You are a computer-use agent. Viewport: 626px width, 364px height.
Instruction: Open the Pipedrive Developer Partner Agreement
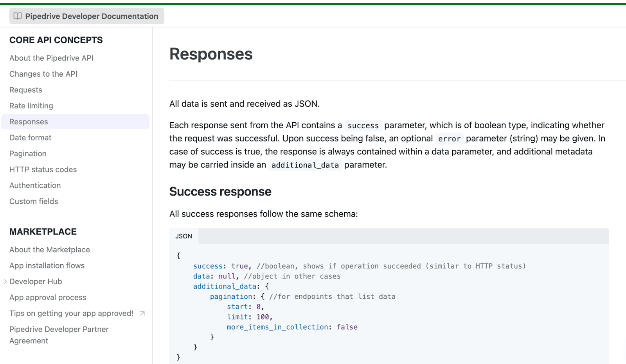tap(59, 335)
